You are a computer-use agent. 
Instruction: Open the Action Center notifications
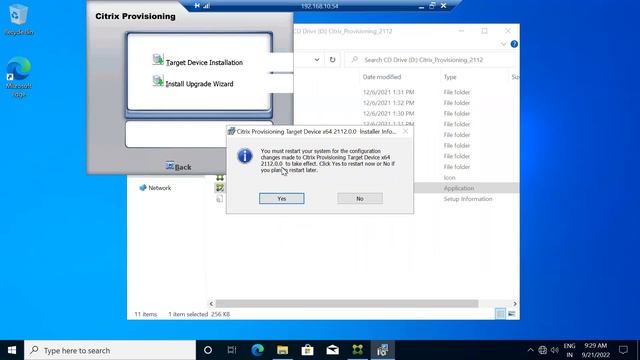(623, 350)
